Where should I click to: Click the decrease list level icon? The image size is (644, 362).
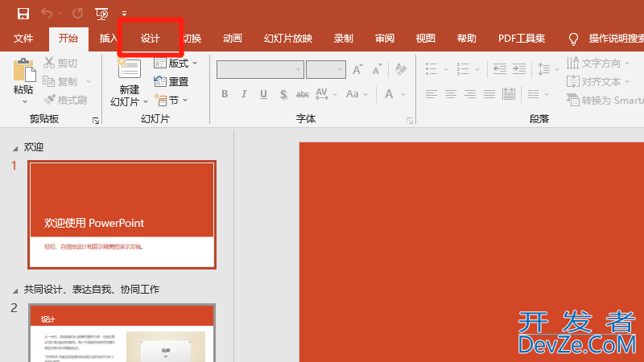pyautogui.click(x=499, y=69)
